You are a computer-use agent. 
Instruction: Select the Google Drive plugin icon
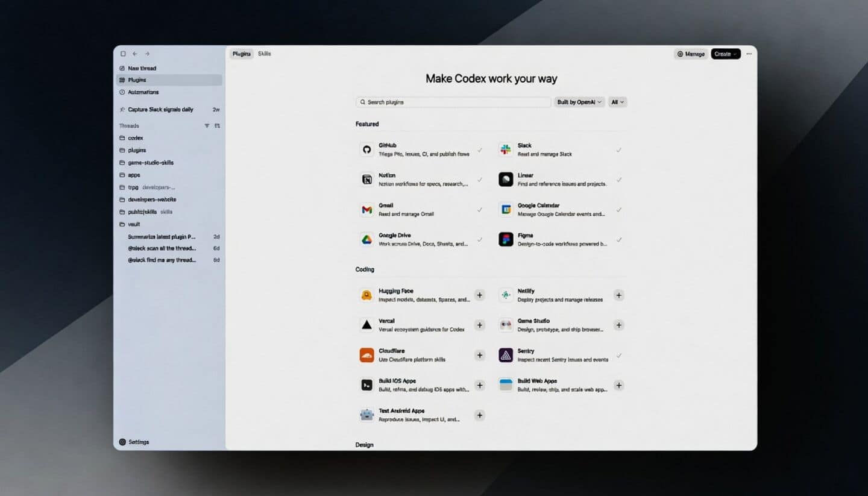366,240
